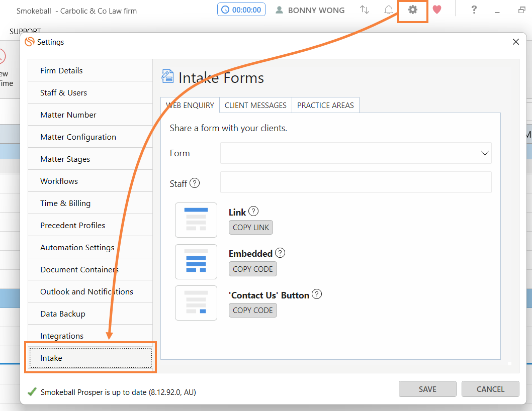Click COPY CODE under 'Contact Us' Button
Screen dimensions: 532x411
pos(253,311)
